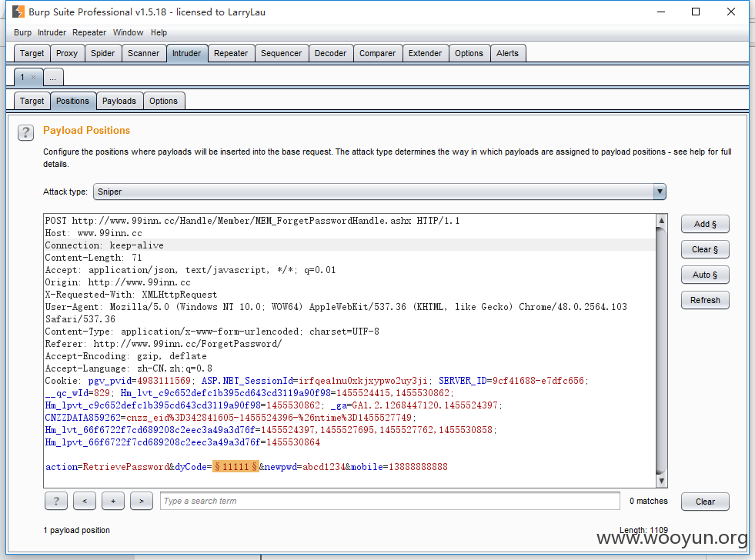Open the Intruder Target sub-tab
This screenshot has width=755, height=560.
(32, 101)
